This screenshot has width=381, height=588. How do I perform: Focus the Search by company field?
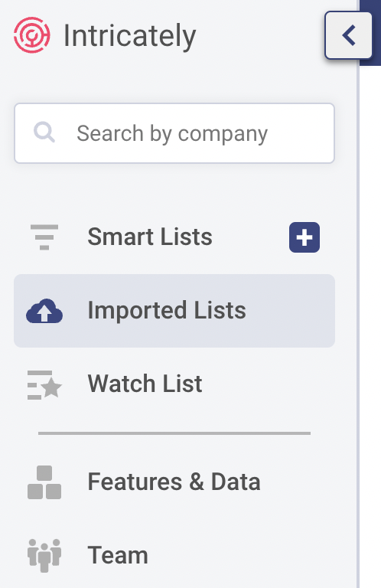[174, 133]
